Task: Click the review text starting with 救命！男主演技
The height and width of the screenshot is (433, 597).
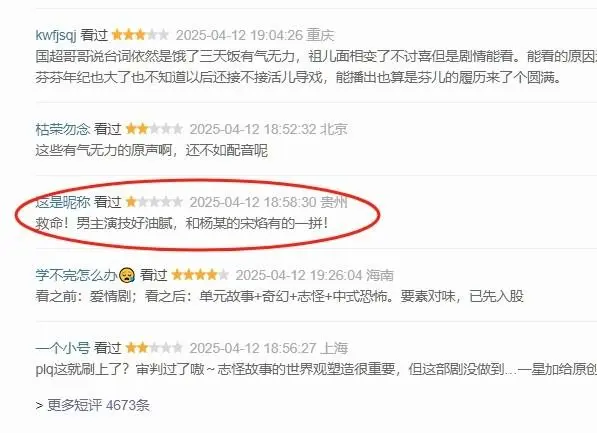Action: tap(182, 223)
